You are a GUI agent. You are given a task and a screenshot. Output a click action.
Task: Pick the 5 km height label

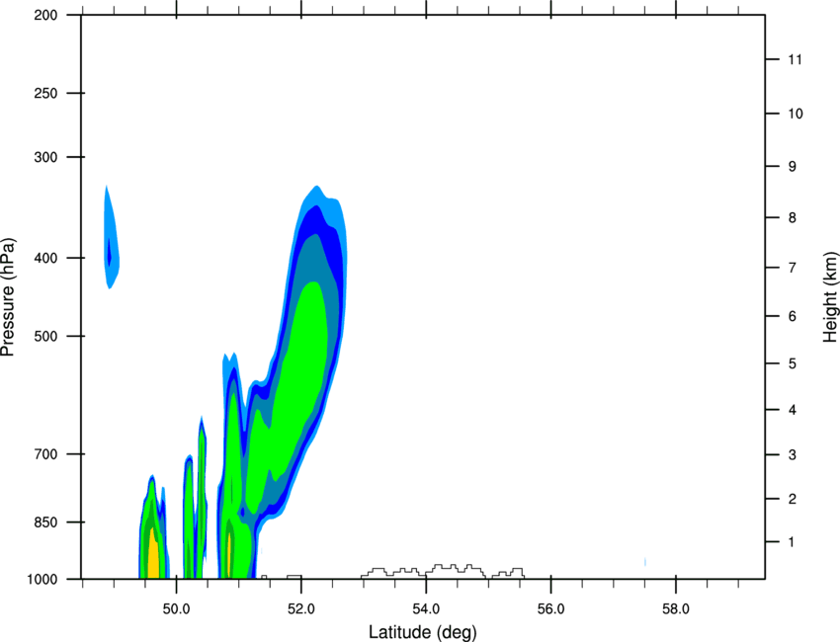(x=793, y=364)
